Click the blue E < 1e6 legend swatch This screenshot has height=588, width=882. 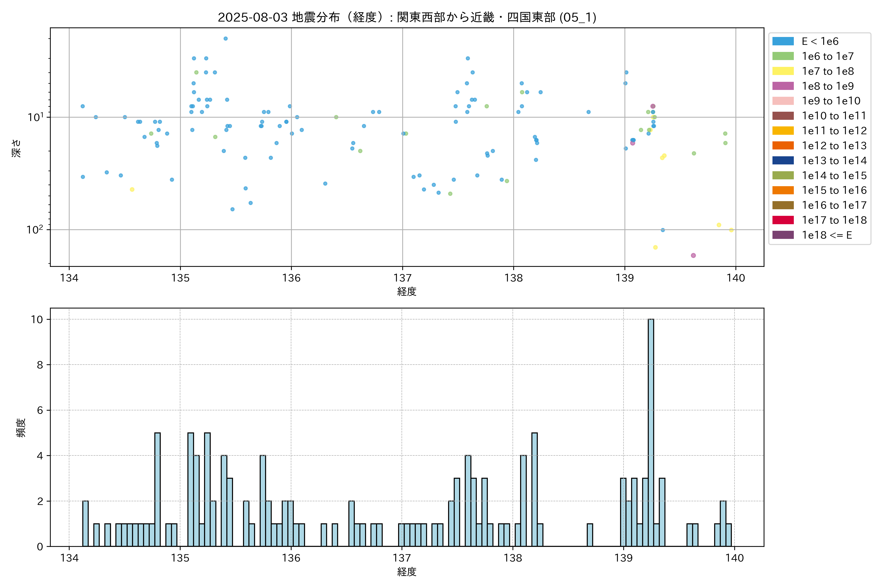tap(783, 41)
